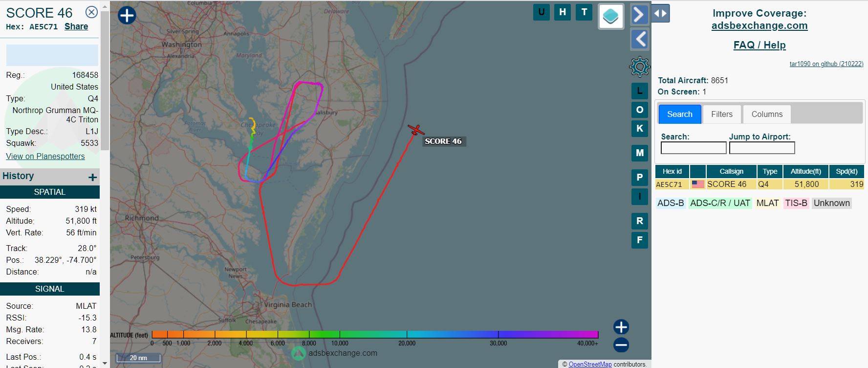Sort table by Callsign column
Viewport: 868px width, 368px height.
pos(731,171)
